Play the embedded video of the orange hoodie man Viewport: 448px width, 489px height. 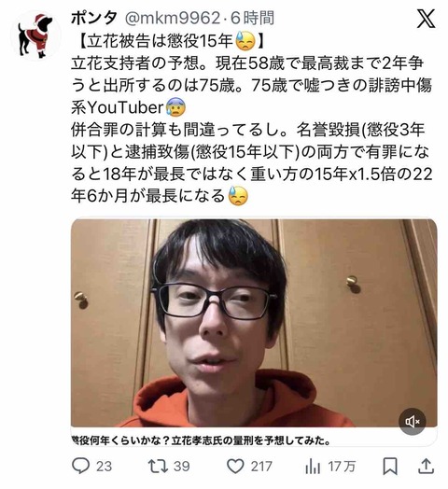click(x=254, y=323)
